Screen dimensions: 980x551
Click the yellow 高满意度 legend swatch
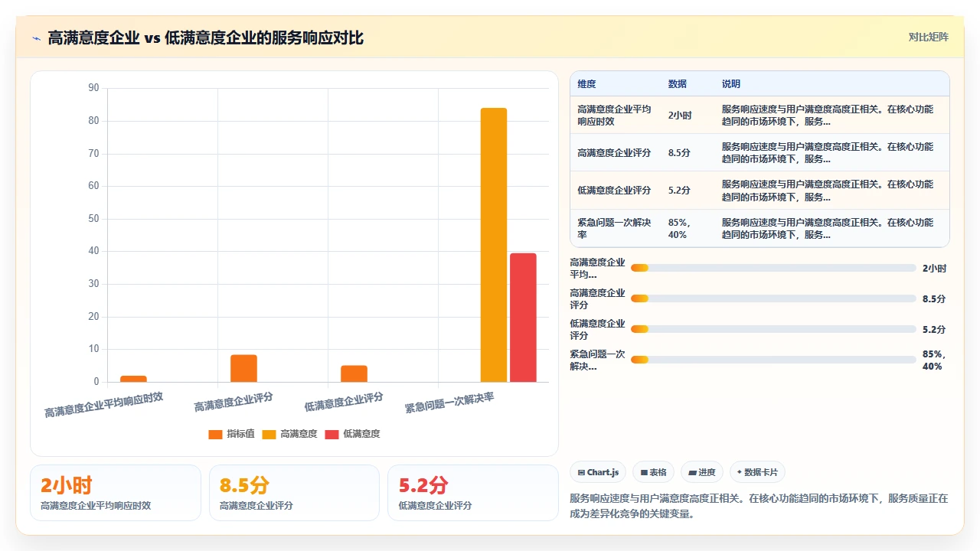click(x=269, y=434)
